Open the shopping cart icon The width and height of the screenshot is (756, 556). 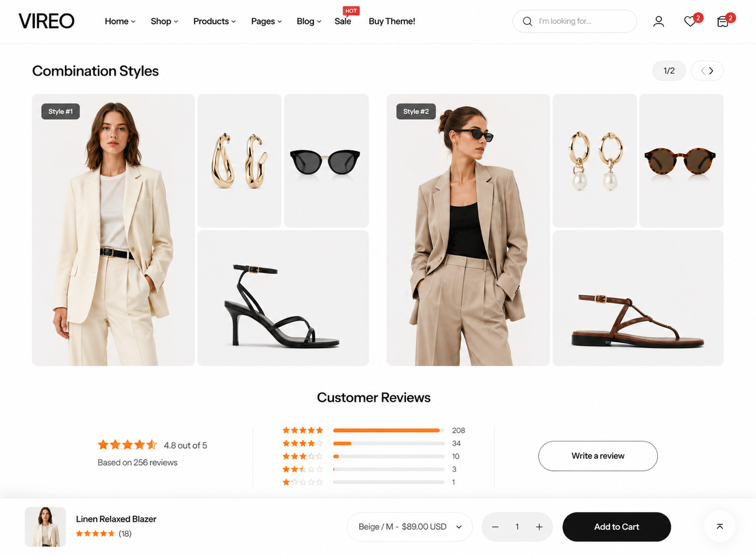pyautogui.click(x=723, y=21)
